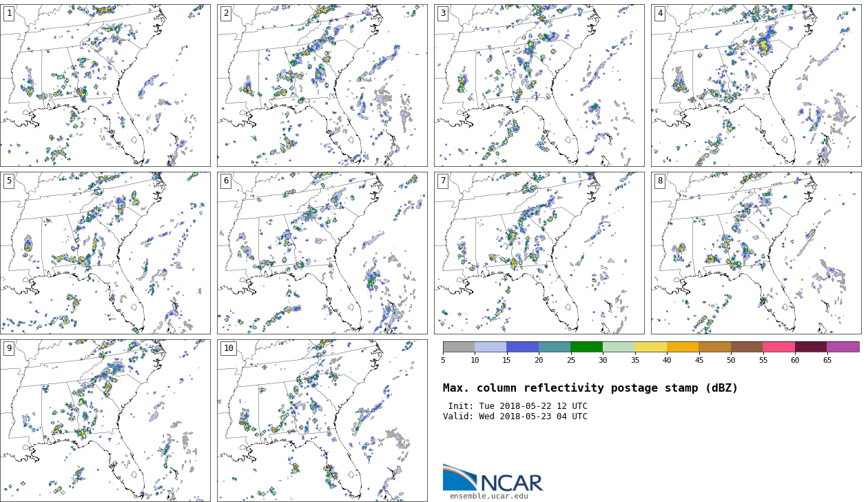The image size is (868, 502).
Task: Open ensemble member 6 panel
Action: [x=322, y=253]
